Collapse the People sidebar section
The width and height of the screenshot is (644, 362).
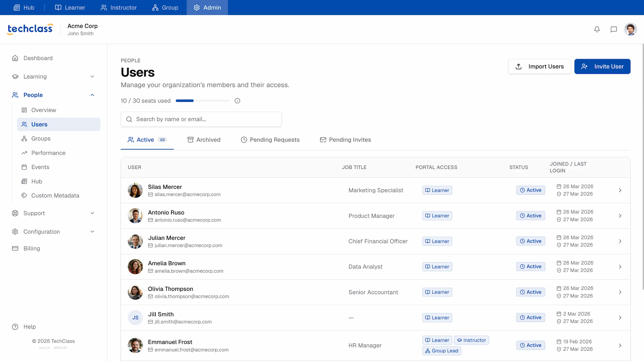[x=92, y=95]
